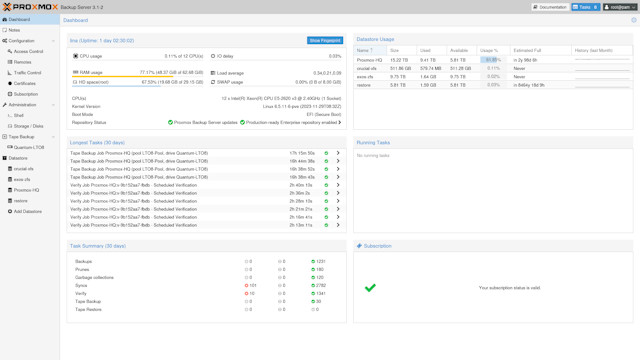Collapse the Administration section arrow
This screenshot has width=640, height=360.
pos(53,105)
